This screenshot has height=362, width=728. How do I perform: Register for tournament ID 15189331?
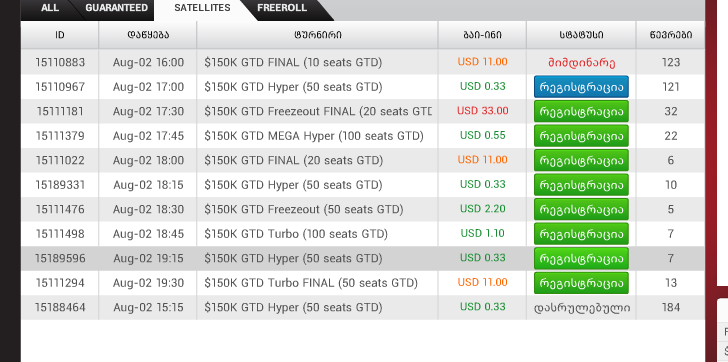tap(581, 185)
